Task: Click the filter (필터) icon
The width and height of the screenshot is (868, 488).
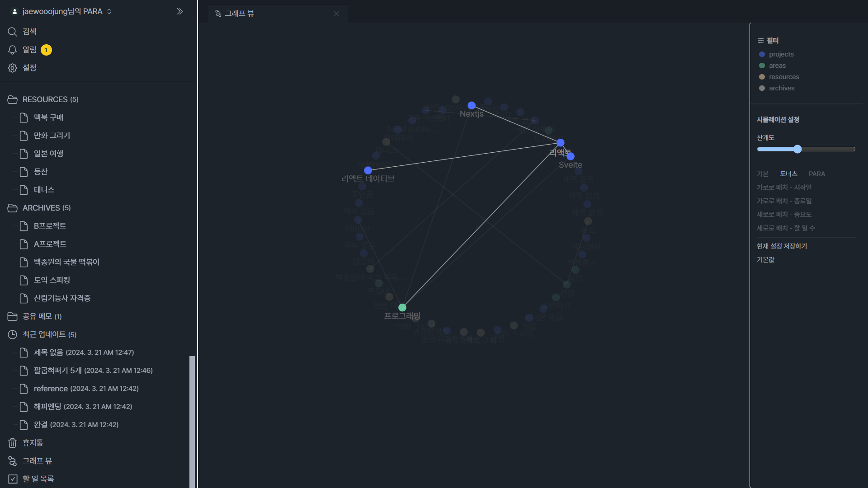Action: [760, 41]
